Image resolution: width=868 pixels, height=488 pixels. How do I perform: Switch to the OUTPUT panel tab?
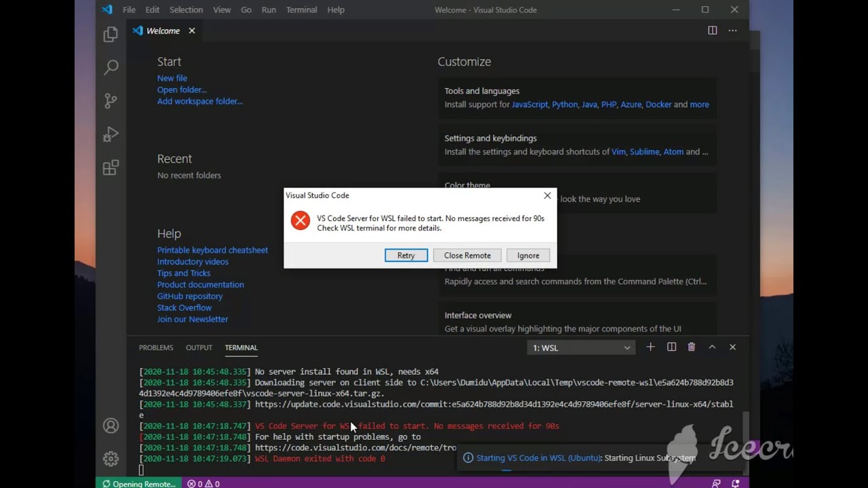(199, 348)
